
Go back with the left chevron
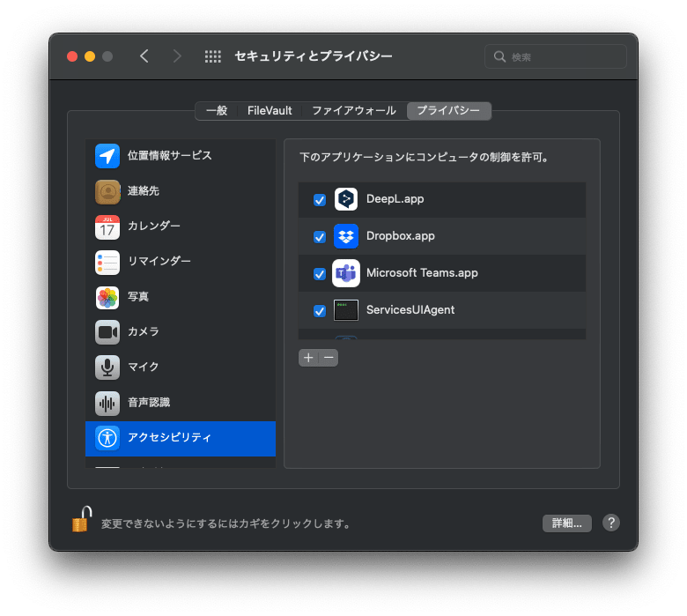click(x=144, y=56)
